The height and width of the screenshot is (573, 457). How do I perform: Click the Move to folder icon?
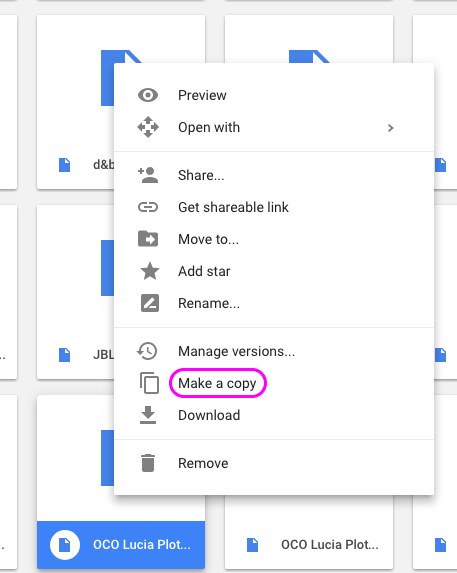click(148, 239)
